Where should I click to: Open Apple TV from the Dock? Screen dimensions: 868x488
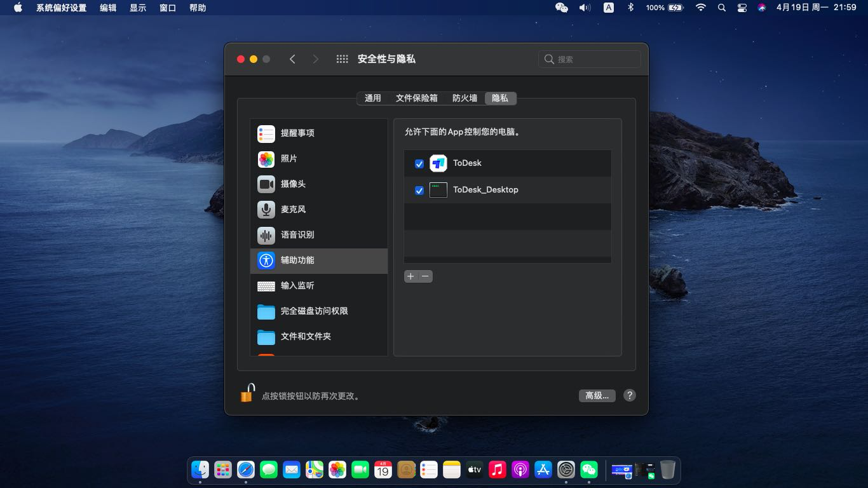(475, 470)
